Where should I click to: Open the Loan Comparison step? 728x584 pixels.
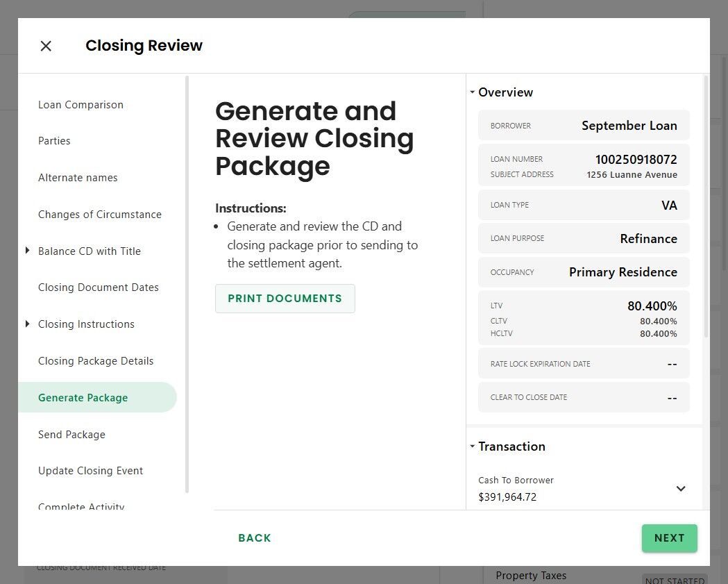[x=81, y=105]
